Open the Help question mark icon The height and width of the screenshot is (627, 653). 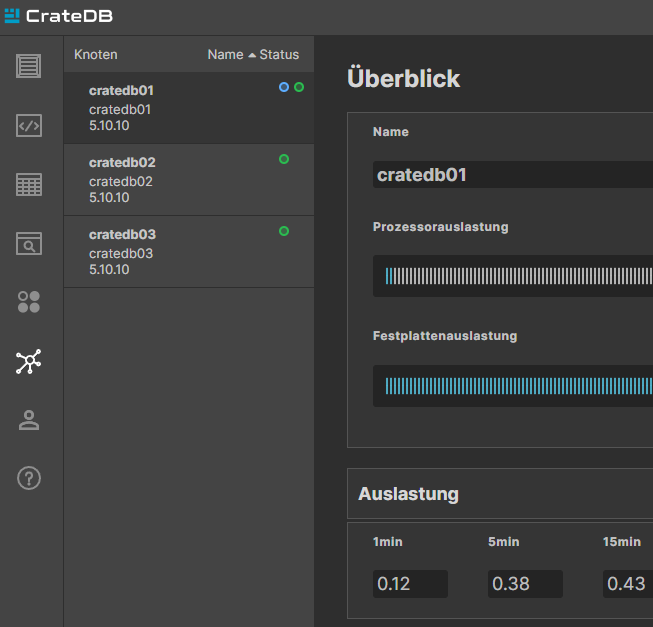(29, 478)
